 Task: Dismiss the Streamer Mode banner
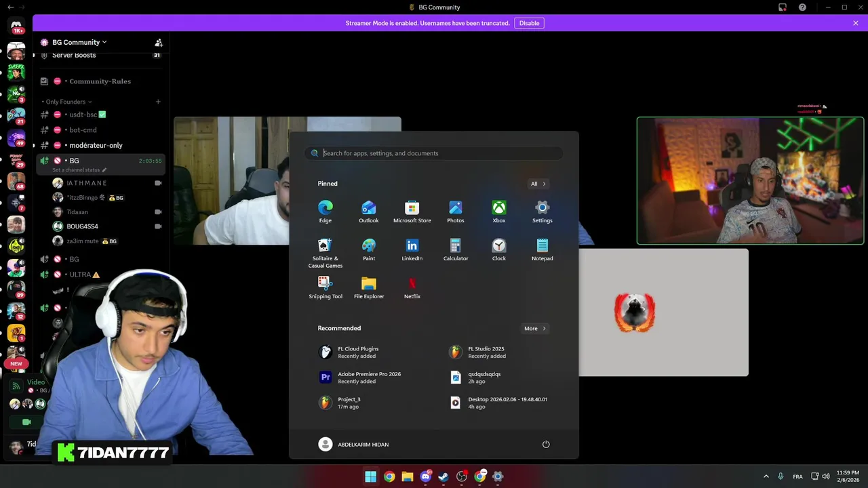pyautogui.click(x=856, y=23)
